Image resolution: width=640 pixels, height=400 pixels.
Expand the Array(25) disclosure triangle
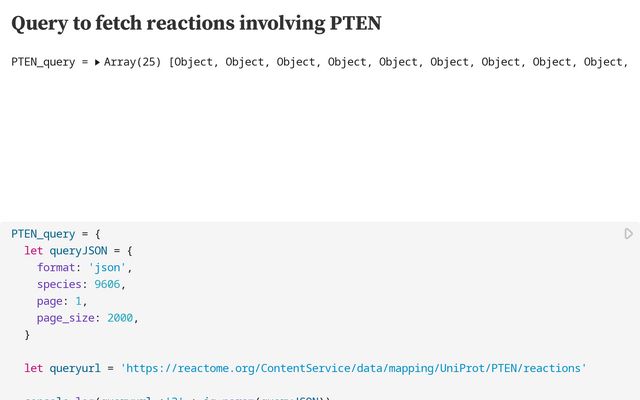pyautogui.click(x=97, y=62)
